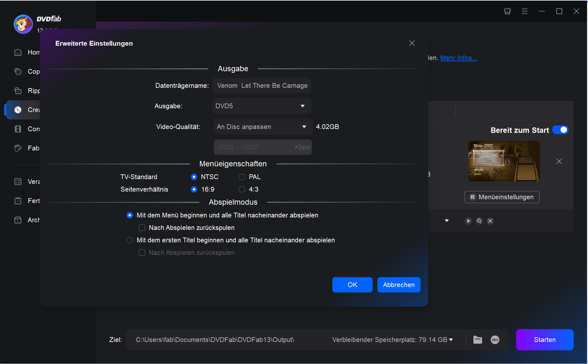Click the magnifier search icon in title row
This screenshot has width=588, height=364.
tap(479, 221)
